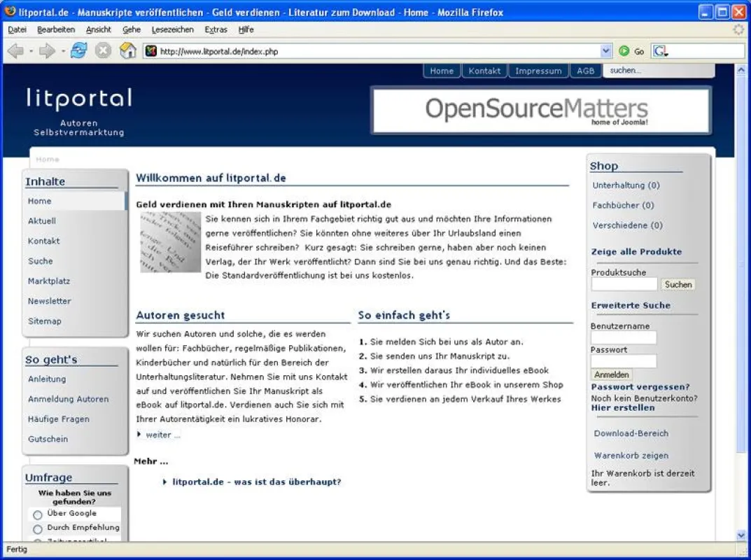Open the Marktplatz link

click(x=49, y=281)
